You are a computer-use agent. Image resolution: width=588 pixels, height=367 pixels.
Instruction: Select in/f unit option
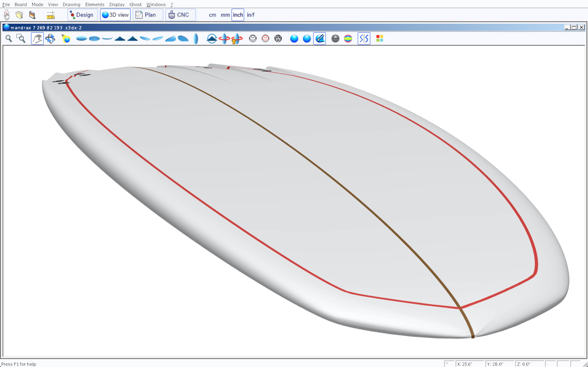pyautogui.click(x=251, y=15)
